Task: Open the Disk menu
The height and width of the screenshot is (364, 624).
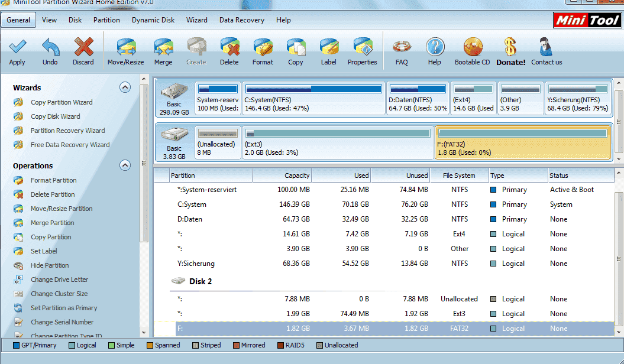Action: 75,20
